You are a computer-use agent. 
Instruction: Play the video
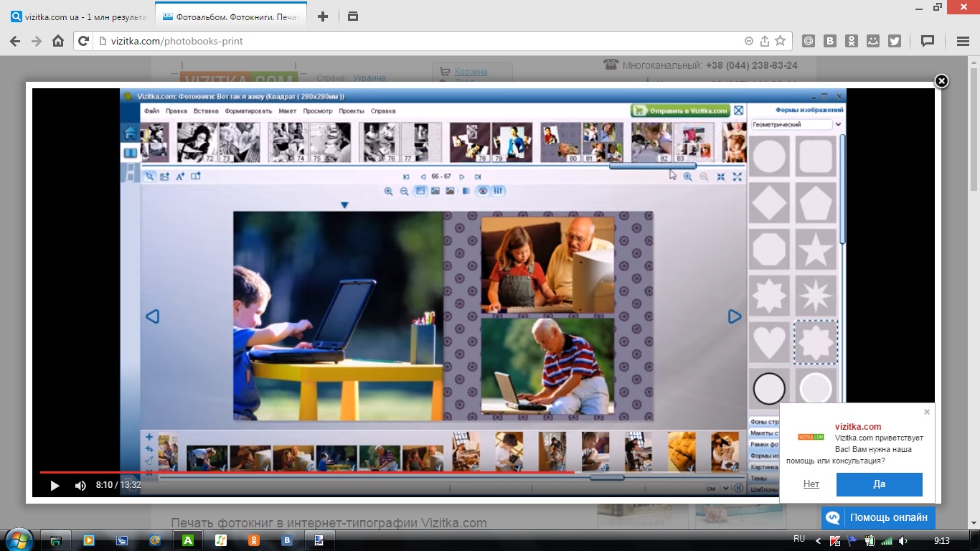pos(55,486)
